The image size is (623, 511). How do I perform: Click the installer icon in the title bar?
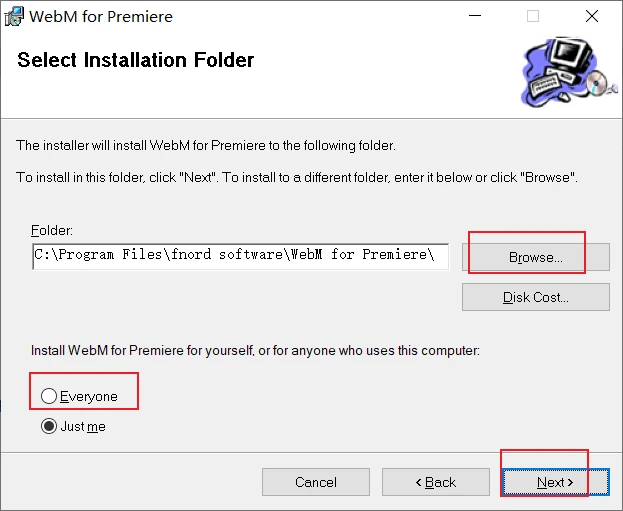pyautogui.click(x=14, y=17)
